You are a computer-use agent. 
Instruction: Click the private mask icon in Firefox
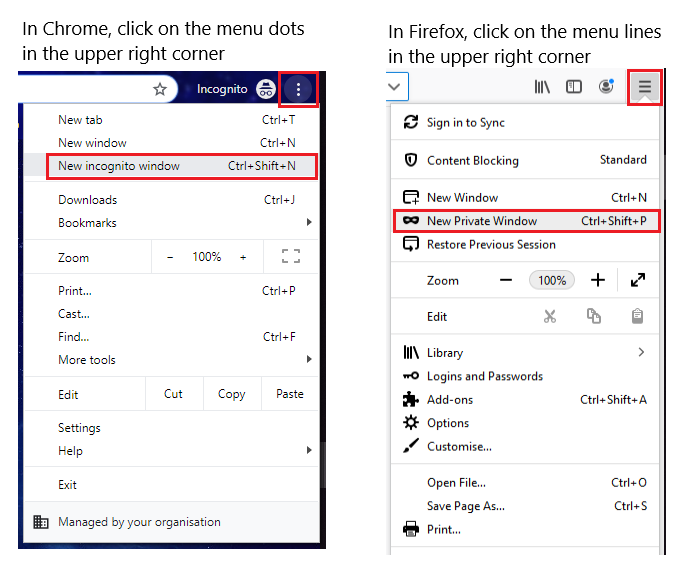(x=411, y=220)
